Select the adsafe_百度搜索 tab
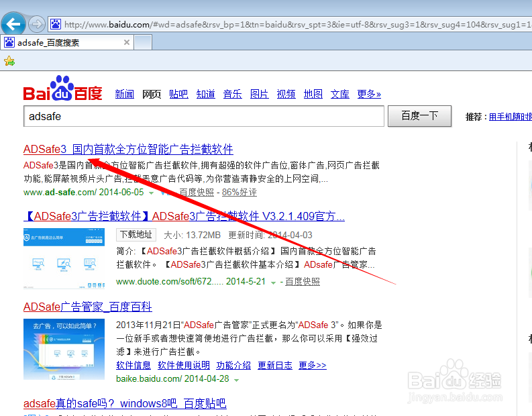The image size is (532, 416). [x=67, y=42]
